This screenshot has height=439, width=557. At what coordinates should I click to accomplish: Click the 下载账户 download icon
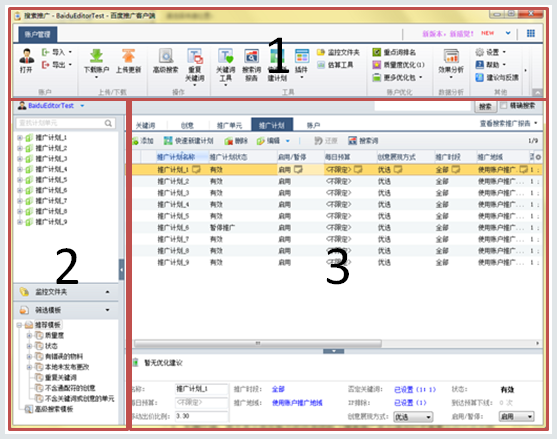(96, 56)
